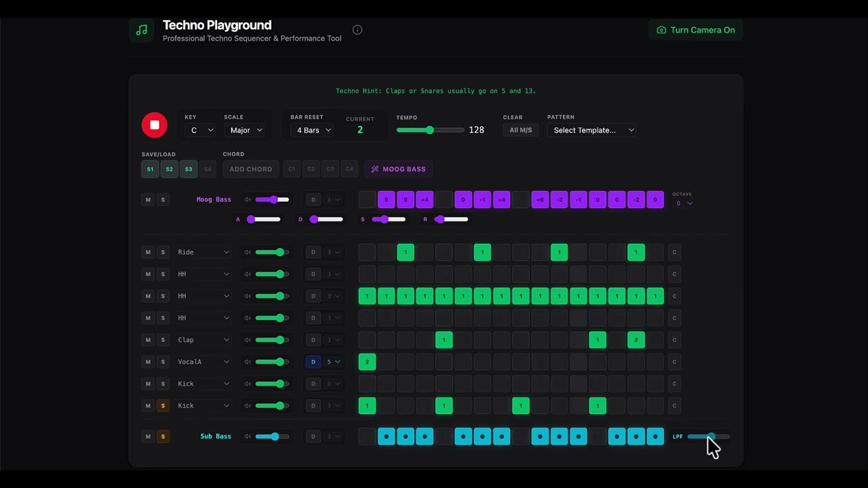
Task: Adjust the Moog Bass Release (R) slider
Action: (451, 219)
